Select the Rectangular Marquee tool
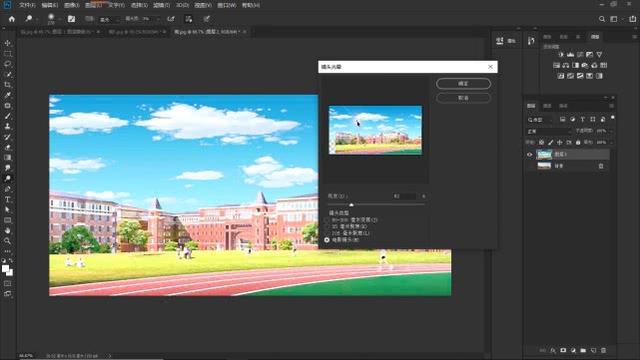 (x=7, y=53)
